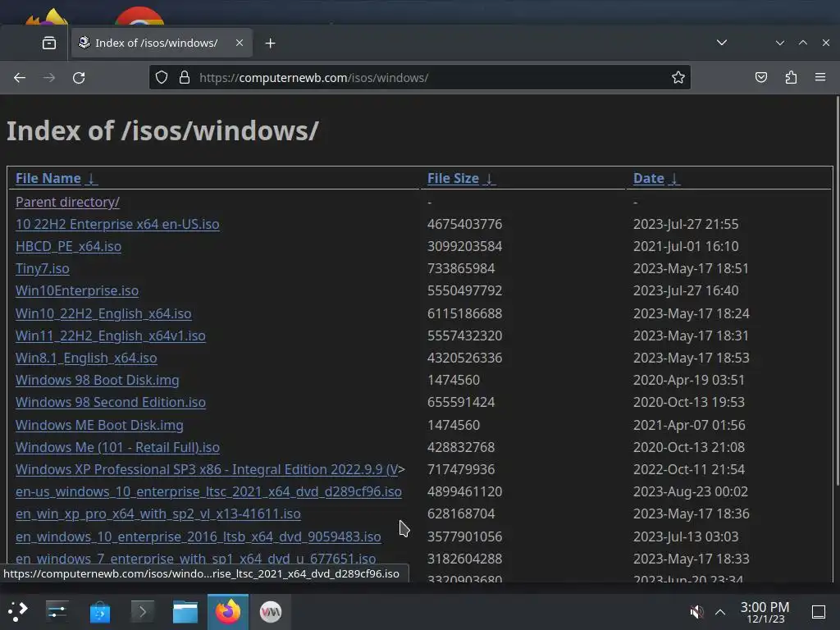Download Win11_22H2_English_x64v1.iso
The width and height of the screenshot is (840, 630).
pos(111,336)
